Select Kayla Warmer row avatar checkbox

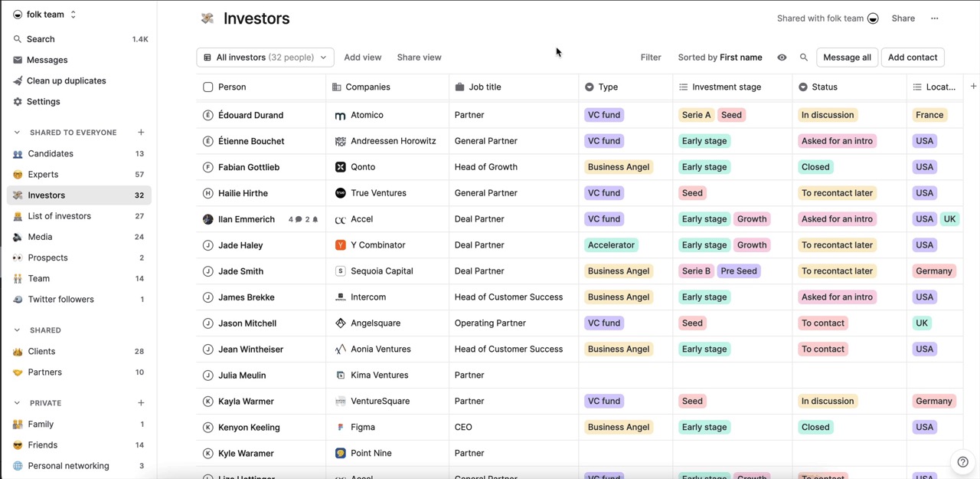click(x=207, y=402)
